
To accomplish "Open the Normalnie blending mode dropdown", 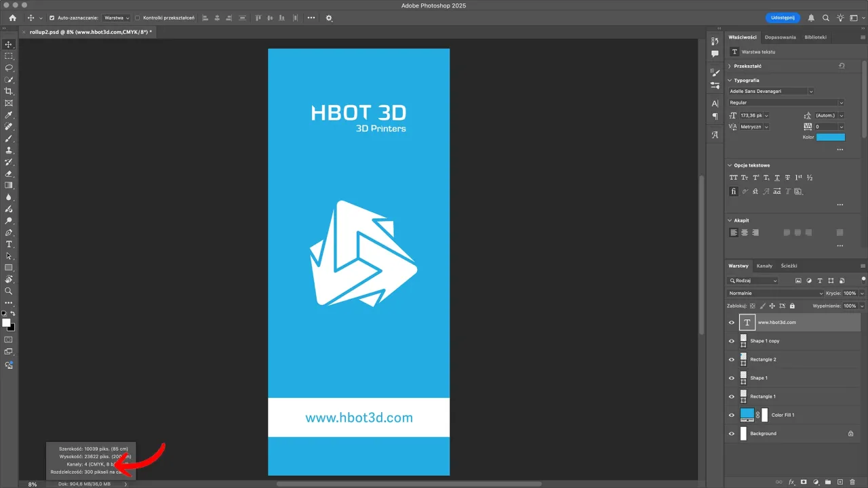I will [x=776, y=293].
